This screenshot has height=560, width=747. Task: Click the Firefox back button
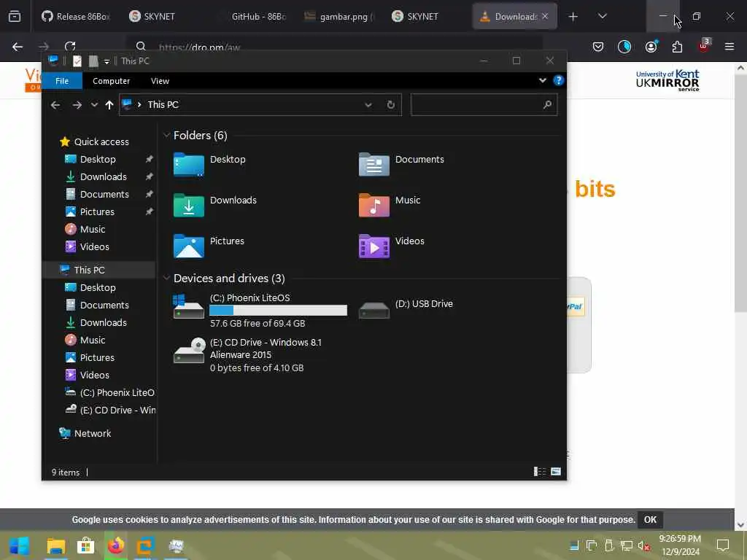pyautogui.click(x=18, y=46)
